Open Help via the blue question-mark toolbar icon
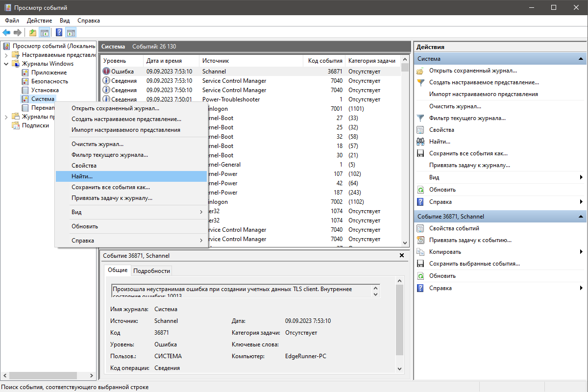The image size is (588, 392). pos(59,33)
